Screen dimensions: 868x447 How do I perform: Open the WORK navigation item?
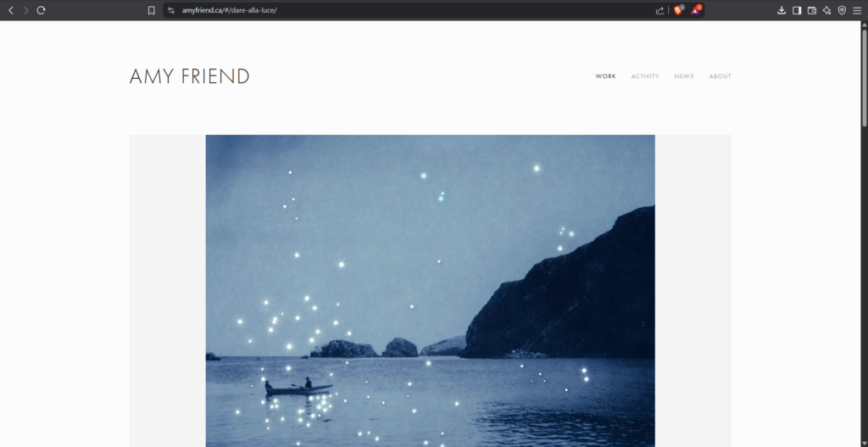point(605,76)
